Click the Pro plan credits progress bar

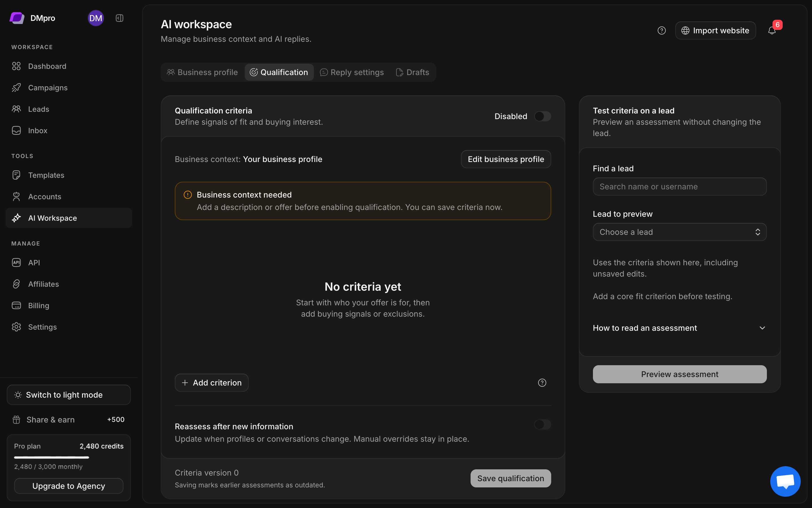(x=69, y=457)
